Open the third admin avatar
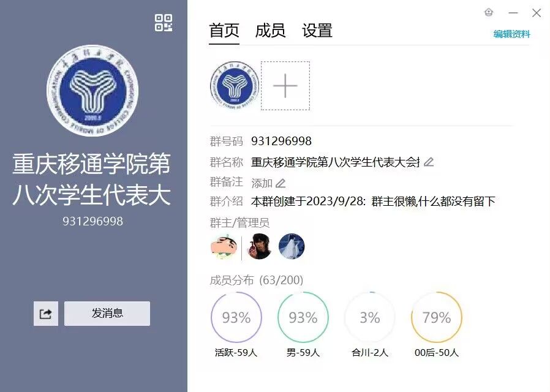Viewport: 550px width, 392px height. [292, 246]
